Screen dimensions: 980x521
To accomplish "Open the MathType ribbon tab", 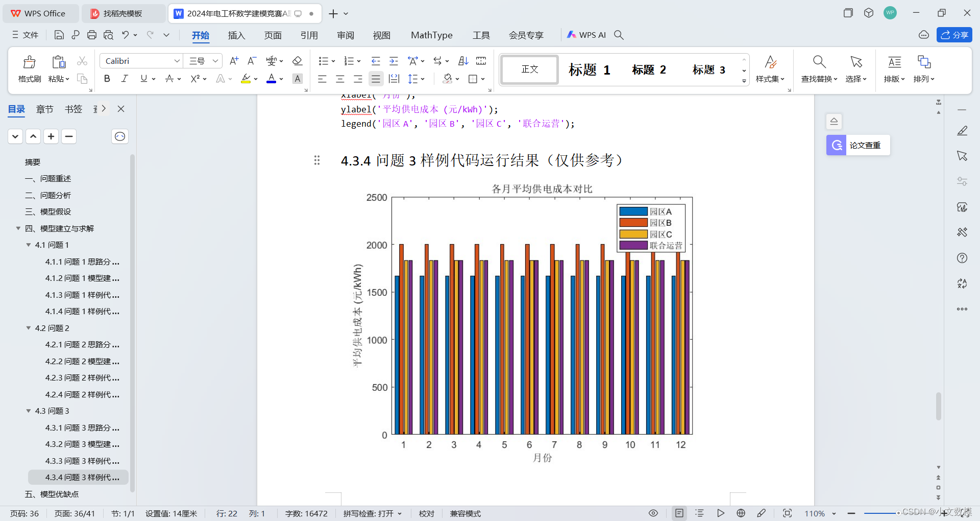I will [431, 35].
